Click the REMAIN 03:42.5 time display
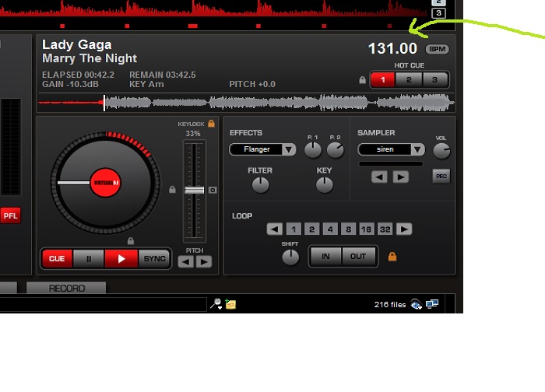 click(x=162, y=75)
